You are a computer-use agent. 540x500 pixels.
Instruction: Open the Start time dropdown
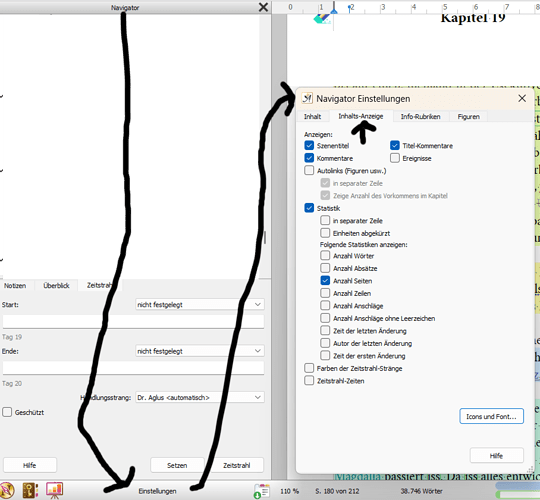click(200, 304)
